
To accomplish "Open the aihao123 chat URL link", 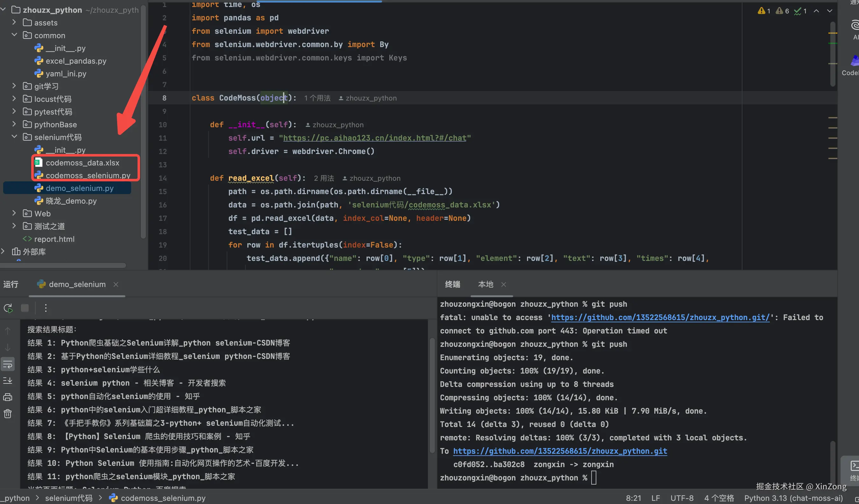I will (x=374, y=138).
